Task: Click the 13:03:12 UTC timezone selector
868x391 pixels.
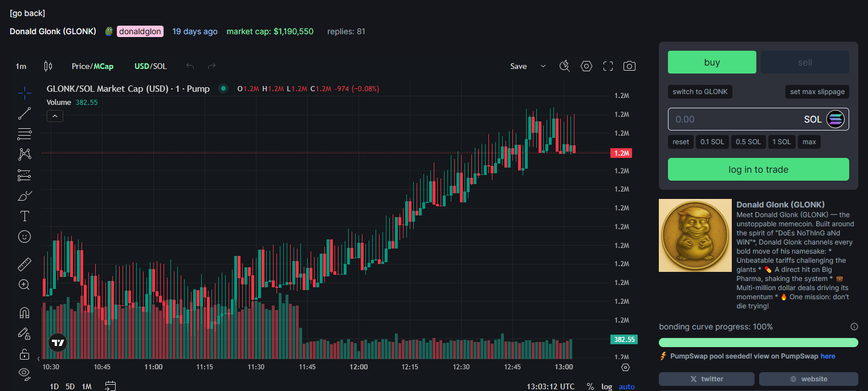Action: pyautogui.click(x=551, y=386)
